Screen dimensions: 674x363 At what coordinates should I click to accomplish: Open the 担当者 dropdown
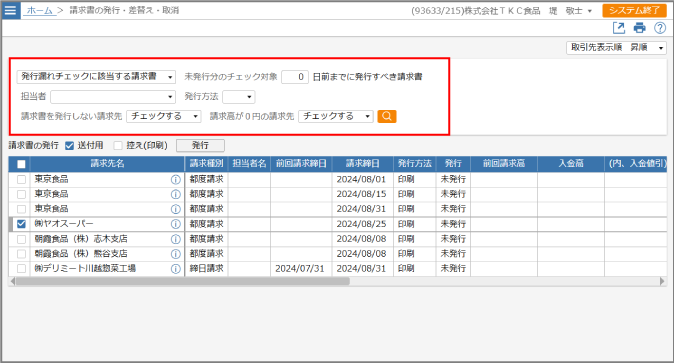(113, 97)
